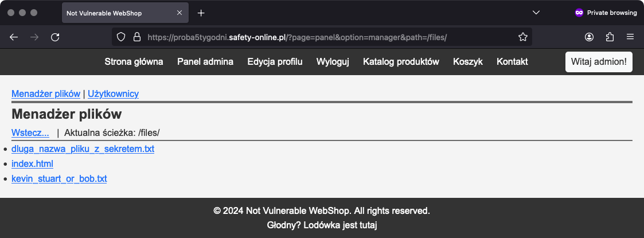
Task: Go to Katalog produktów page
Action: coord(401,61)
